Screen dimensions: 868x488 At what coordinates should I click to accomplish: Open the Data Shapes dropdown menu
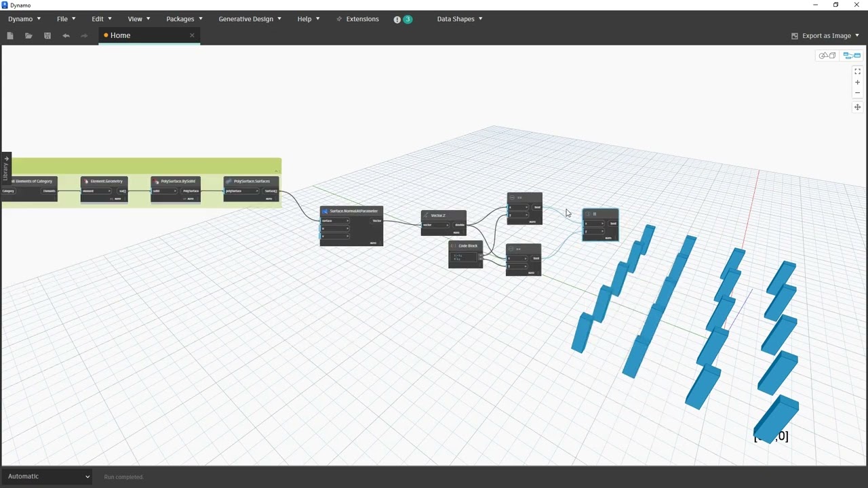click(x=460, y=19)
